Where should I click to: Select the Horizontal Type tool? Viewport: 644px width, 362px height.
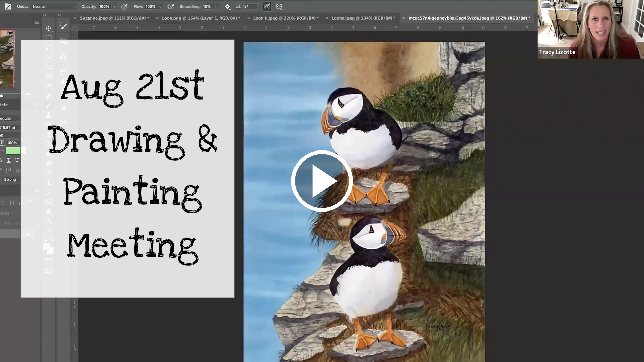[49, 182]
